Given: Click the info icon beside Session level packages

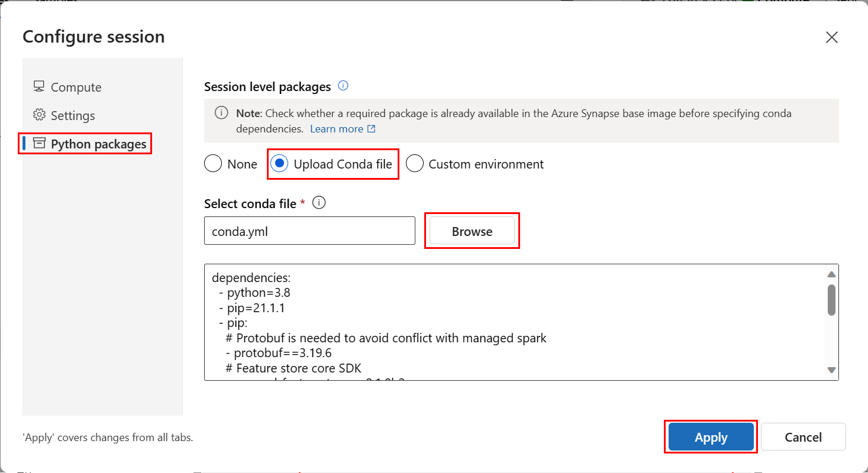Looking at the screenshot, I should [343, 85].
